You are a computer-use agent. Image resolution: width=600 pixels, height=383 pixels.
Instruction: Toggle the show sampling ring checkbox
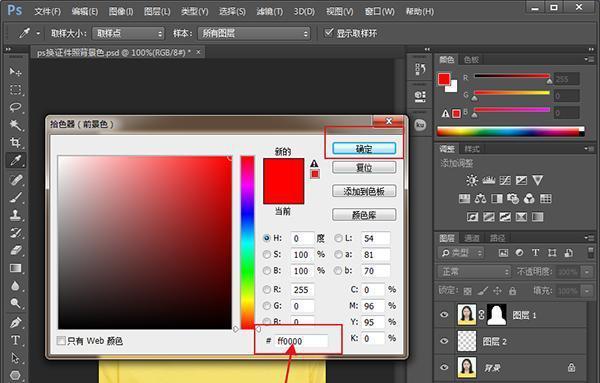tap(328, 33)
